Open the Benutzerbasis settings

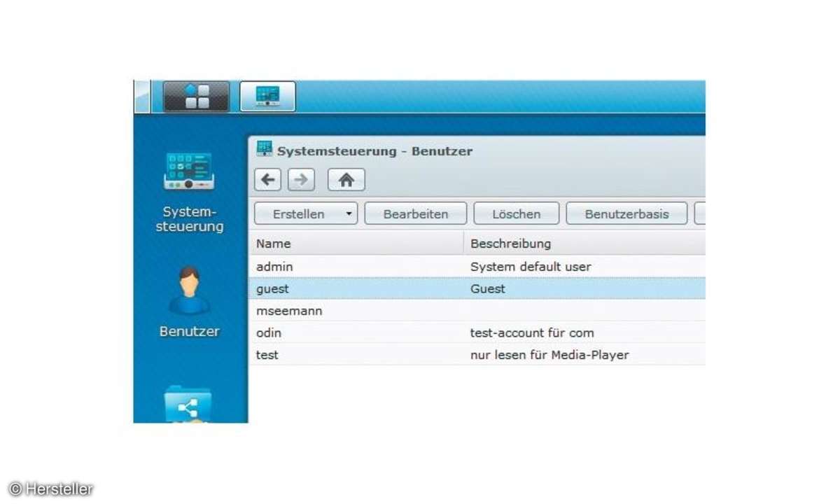click(626, 213)
